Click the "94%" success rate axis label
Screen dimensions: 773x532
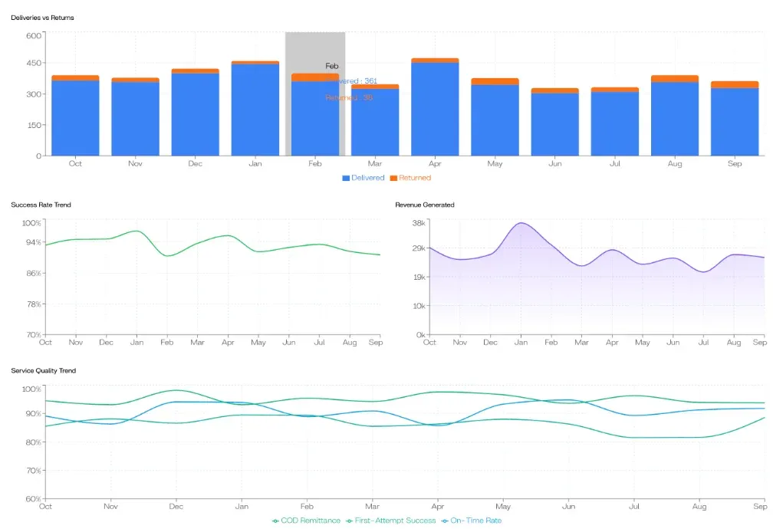click(x=34, y=242)
